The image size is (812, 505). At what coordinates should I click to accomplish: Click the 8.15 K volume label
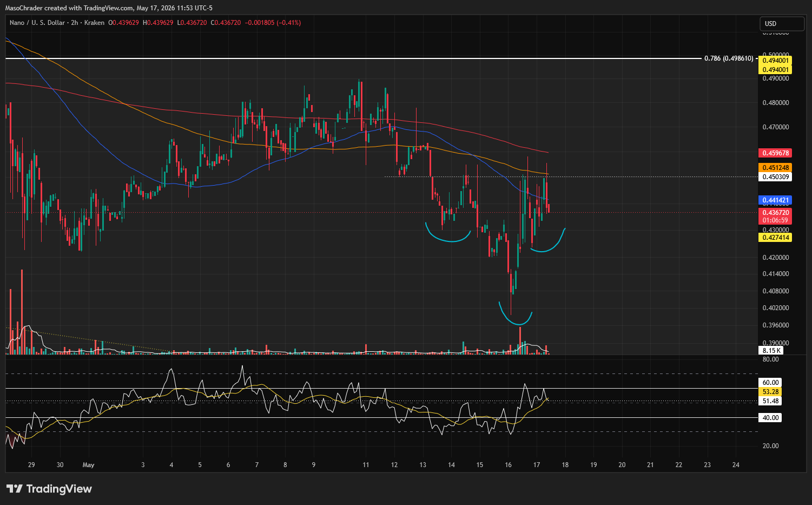771,351
